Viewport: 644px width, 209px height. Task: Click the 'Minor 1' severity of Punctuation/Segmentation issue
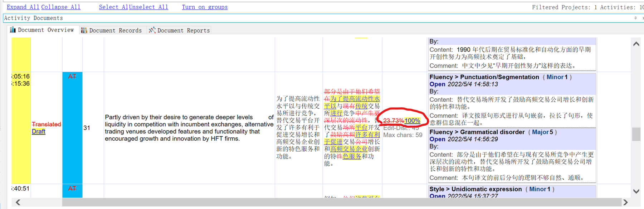[x=557, y=77]
